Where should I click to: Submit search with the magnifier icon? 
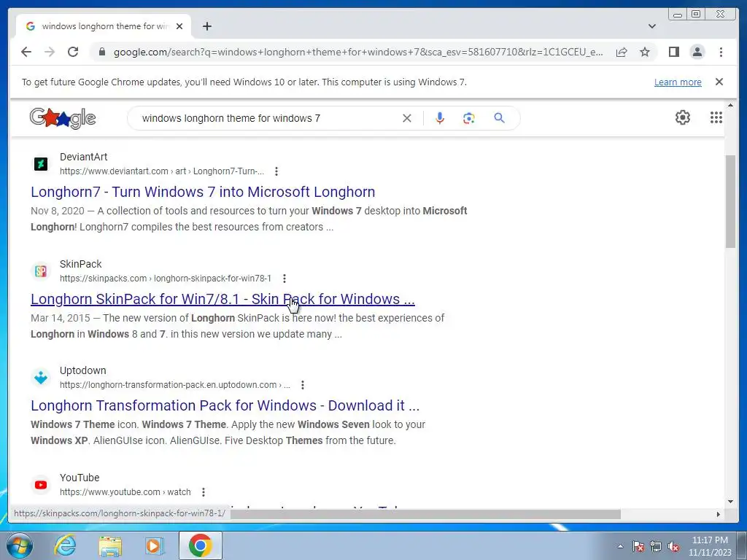[499, 118]
